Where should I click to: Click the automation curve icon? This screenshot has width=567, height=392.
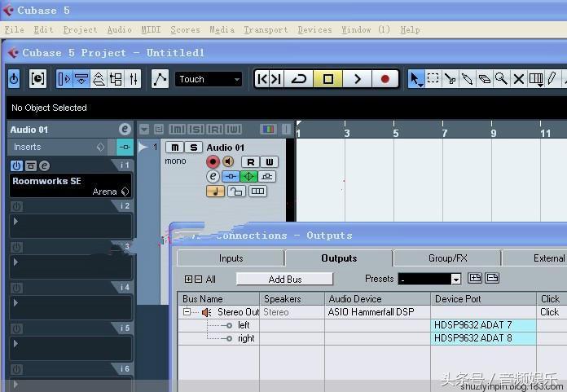[x=160, y=78]
